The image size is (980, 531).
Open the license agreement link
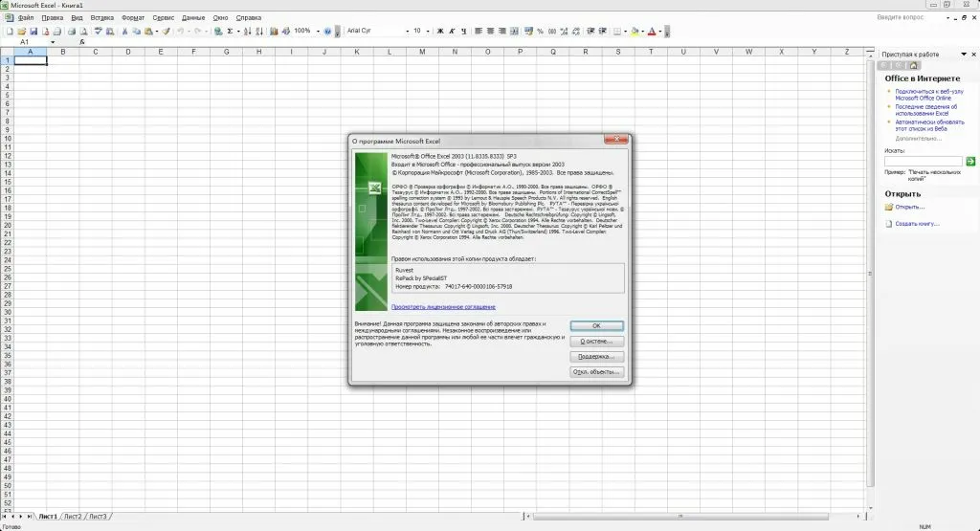(x=443, y=307)
